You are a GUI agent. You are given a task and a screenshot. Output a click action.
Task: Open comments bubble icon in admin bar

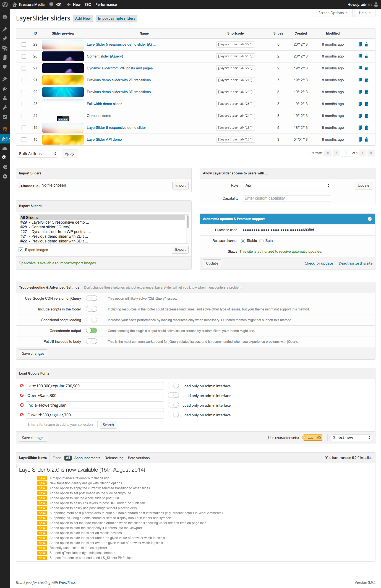51,4
